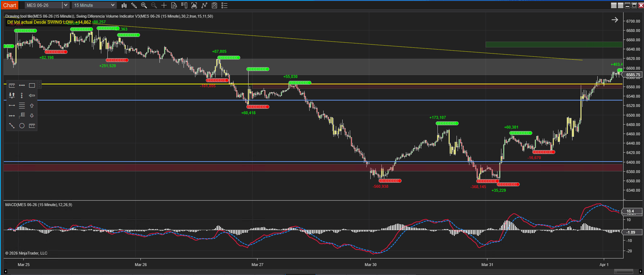Open the drawing tools pencil icon
This screenshot has width=644, height=275.
click(134, 5)
